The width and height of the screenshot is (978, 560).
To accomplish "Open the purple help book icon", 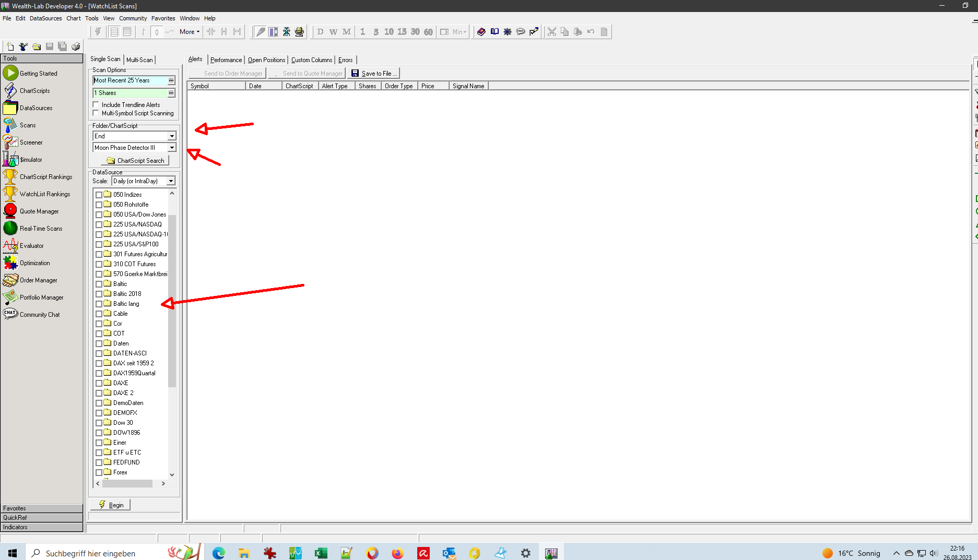I will click(x=481, y=32).
